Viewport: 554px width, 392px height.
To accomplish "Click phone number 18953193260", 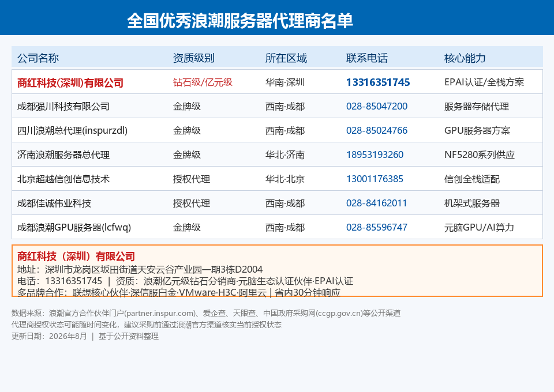I will (x=375, y=154).
